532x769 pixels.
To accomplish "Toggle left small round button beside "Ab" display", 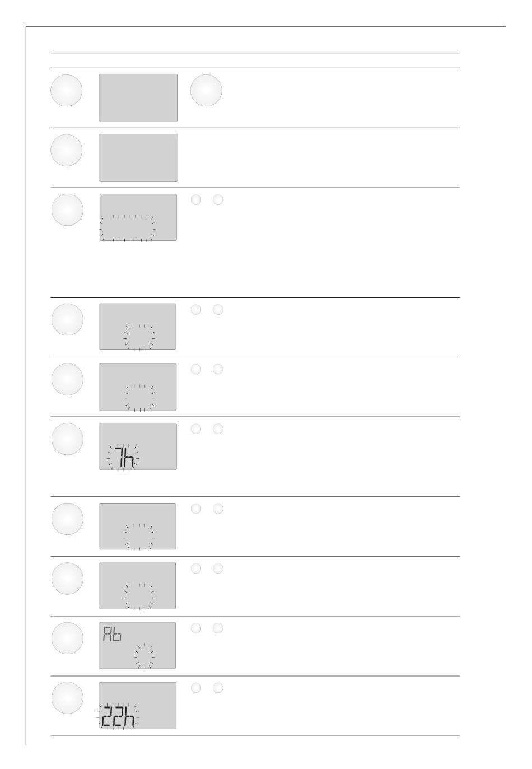I will point(195,628).
